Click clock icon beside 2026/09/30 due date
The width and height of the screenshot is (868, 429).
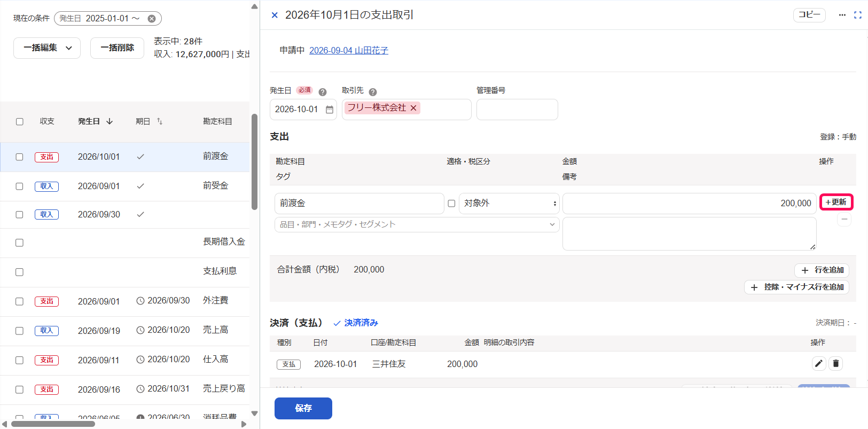click(x=140, y=301)
